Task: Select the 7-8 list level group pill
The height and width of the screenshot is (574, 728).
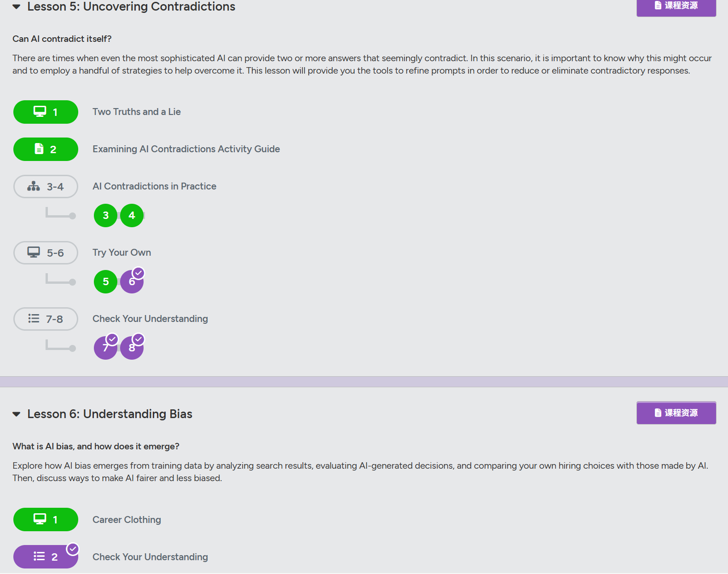Action: (46, 319)
